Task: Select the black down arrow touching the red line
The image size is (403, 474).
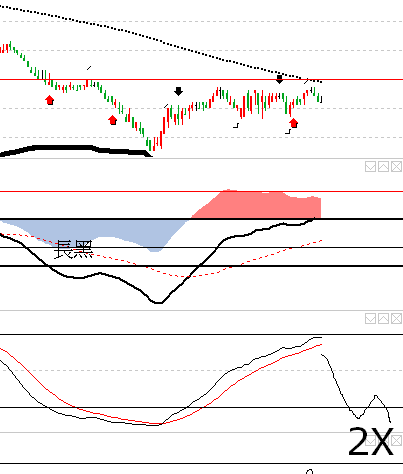Action: click(279, 79)
